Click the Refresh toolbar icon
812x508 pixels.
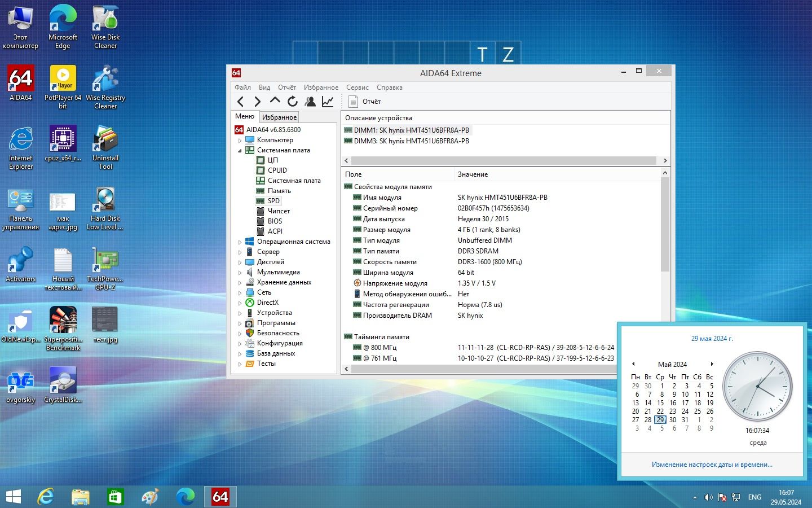point(292,102)
